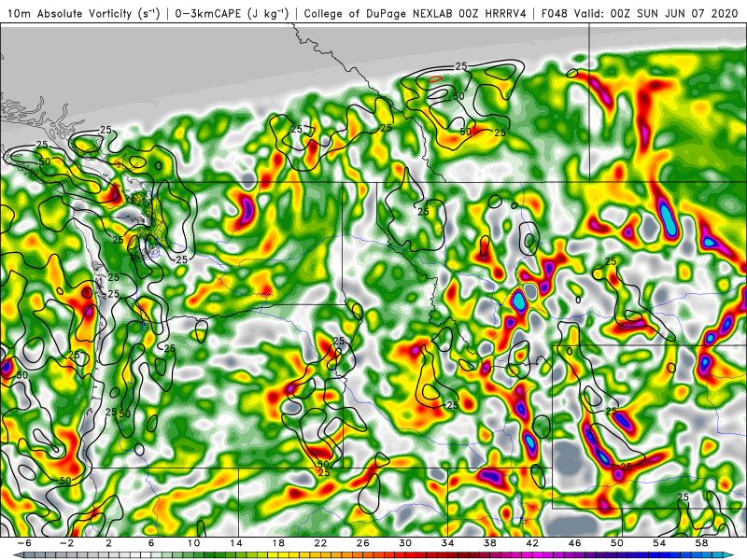Click the 38 tick label on the color scale
The height and width of the screenshot is (560, 747).
pyautogui.click(x=490, y=543)
